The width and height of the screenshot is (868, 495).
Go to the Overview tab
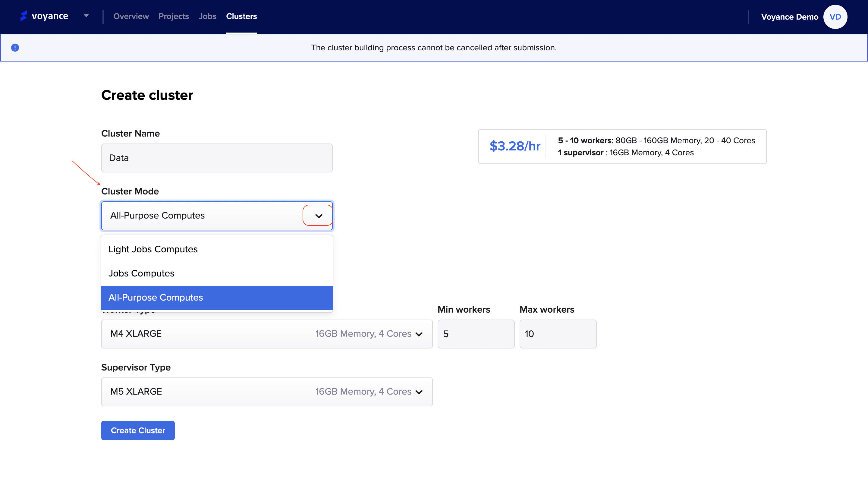pos(131,16)
